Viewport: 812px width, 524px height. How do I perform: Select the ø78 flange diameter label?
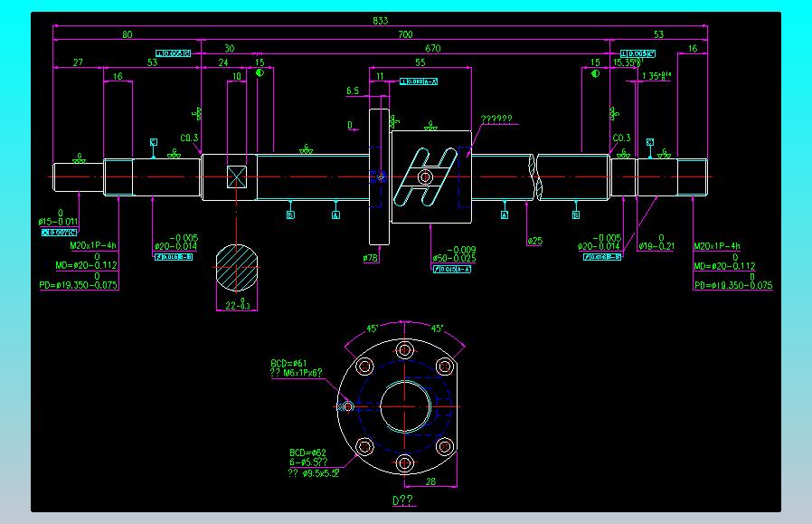[x=370, y=258]
